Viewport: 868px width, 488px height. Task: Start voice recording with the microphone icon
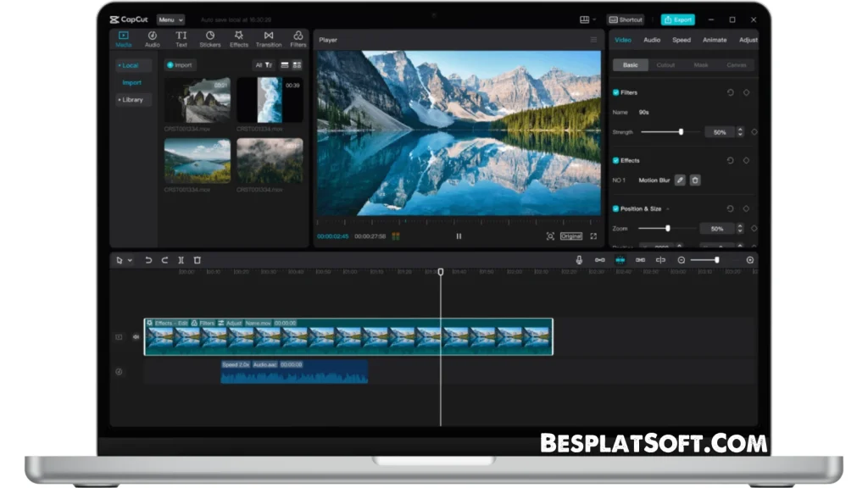pyautogui.click(x=579, y=260)
